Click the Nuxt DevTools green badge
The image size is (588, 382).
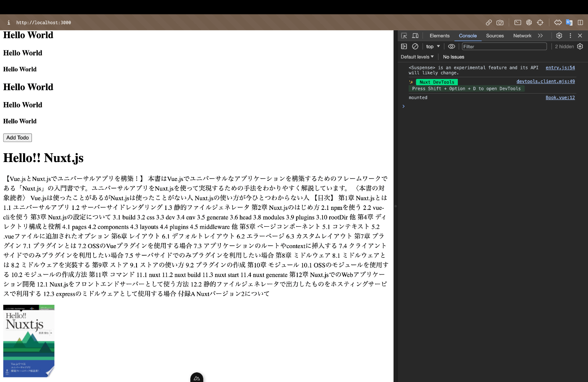(437, 82)
